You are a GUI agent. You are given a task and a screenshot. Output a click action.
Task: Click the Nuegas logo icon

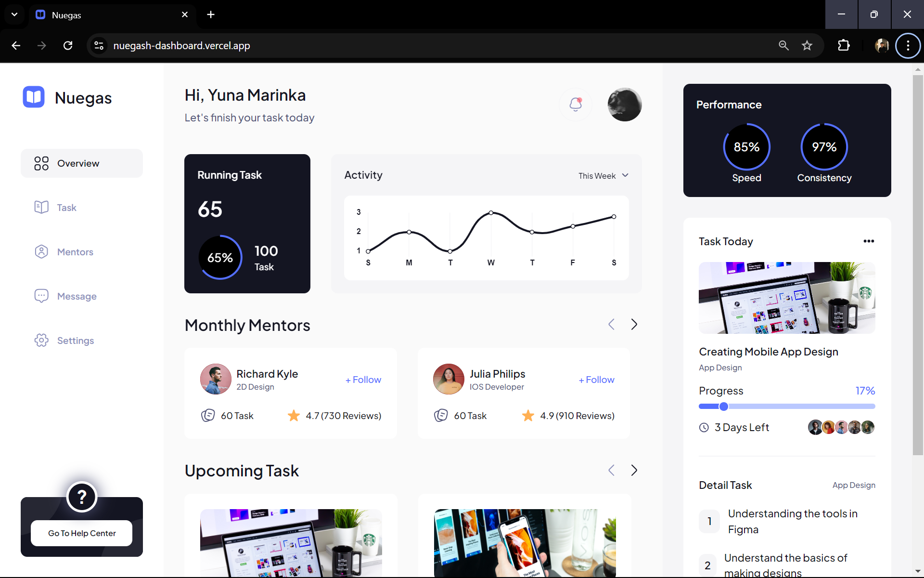click(x=34, y=97)
